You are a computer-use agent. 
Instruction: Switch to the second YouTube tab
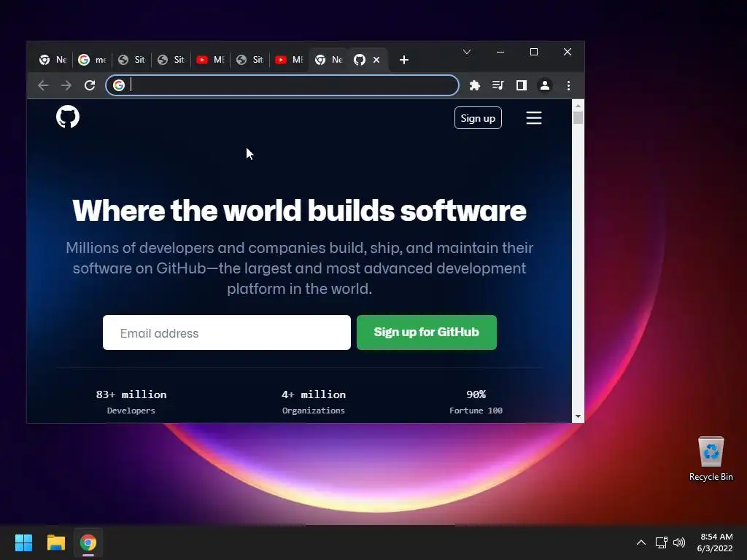[289, 60]
